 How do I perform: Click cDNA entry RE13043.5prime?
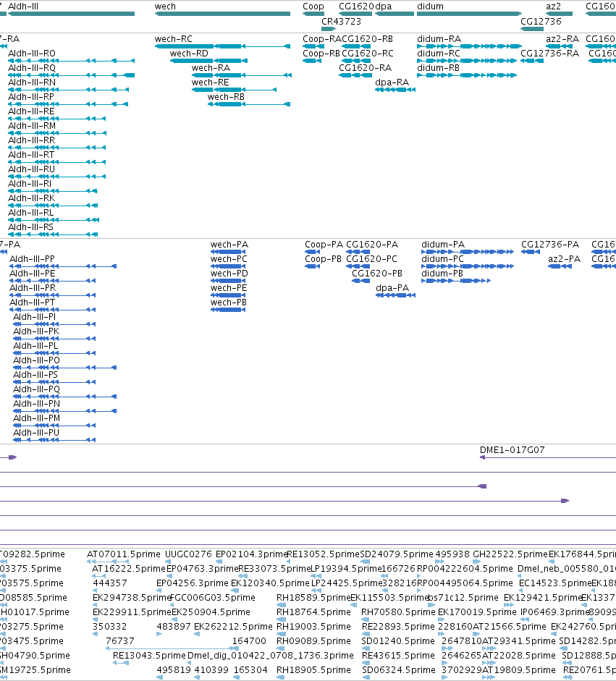tap(149, 656)
